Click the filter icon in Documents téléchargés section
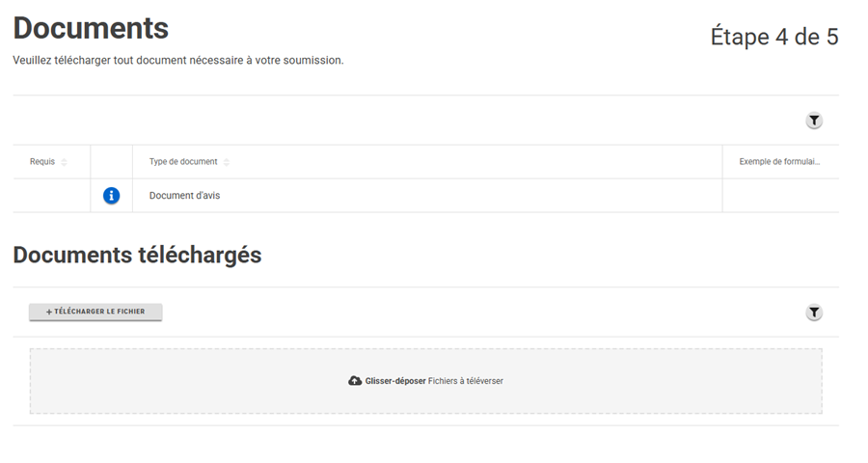868x463 pixels. pos(814,313)
